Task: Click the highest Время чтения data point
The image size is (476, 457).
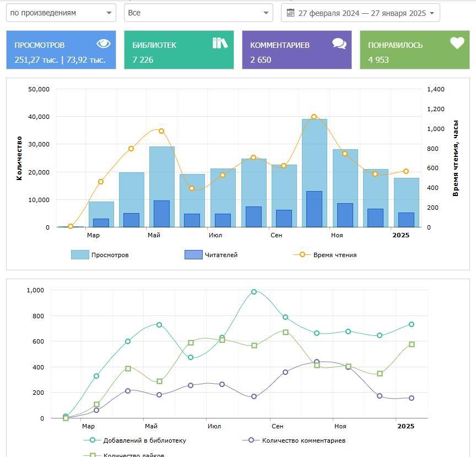Action: pyautogui.click(x=314, y=117)
